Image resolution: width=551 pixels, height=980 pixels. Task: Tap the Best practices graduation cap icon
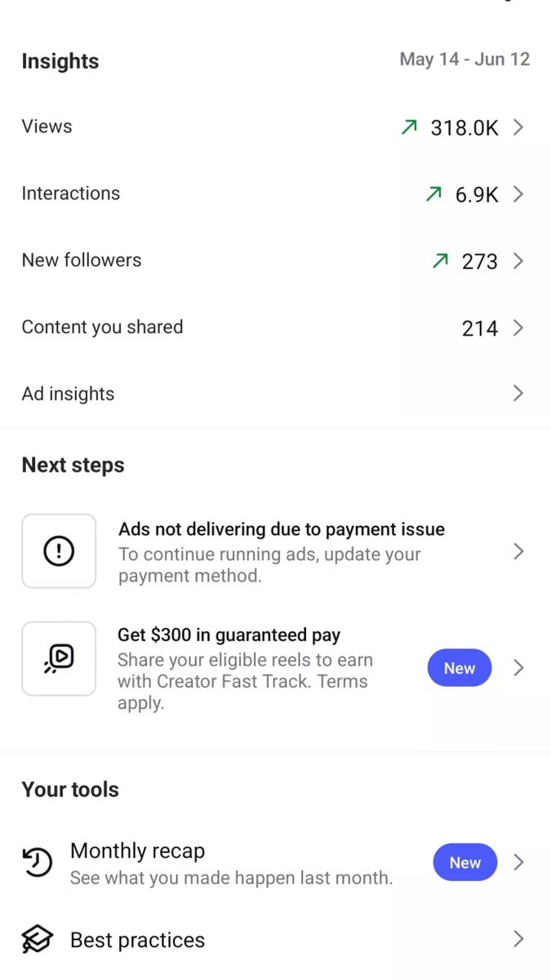(x=37, y=939)
